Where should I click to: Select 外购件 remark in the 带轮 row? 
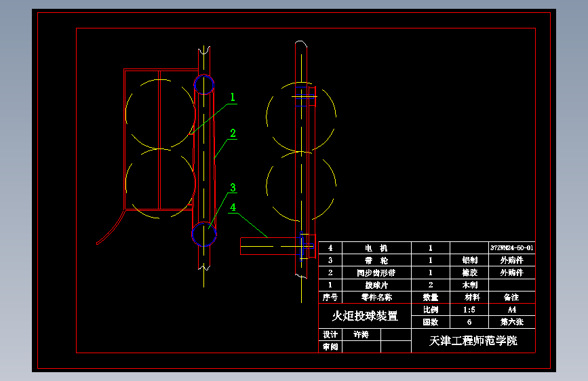click(511, 260)
